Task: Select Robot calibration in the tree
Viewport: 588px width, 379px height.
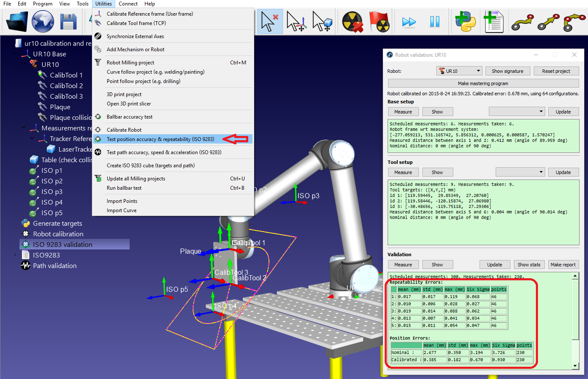Action: 58,234
